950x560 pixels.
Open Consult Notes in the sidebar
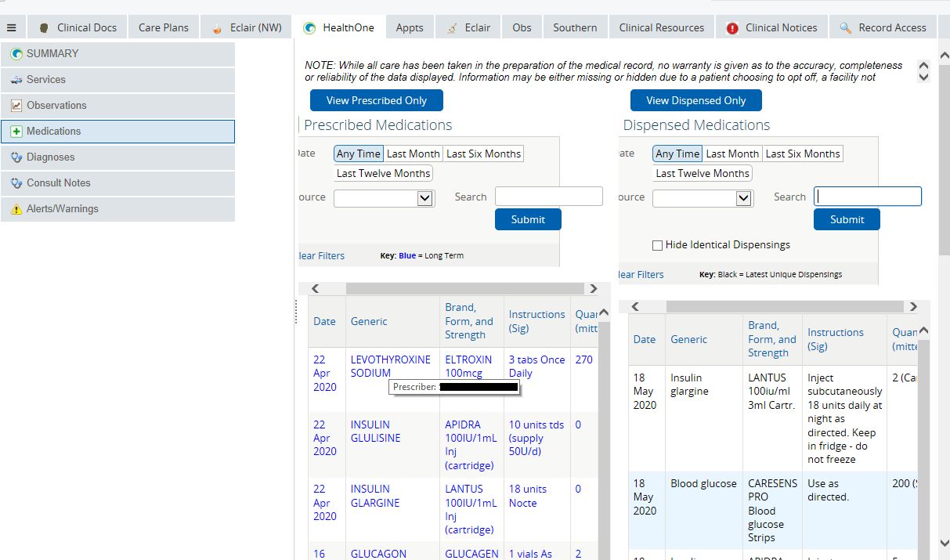pyautogui.click(x=59, y=183)
